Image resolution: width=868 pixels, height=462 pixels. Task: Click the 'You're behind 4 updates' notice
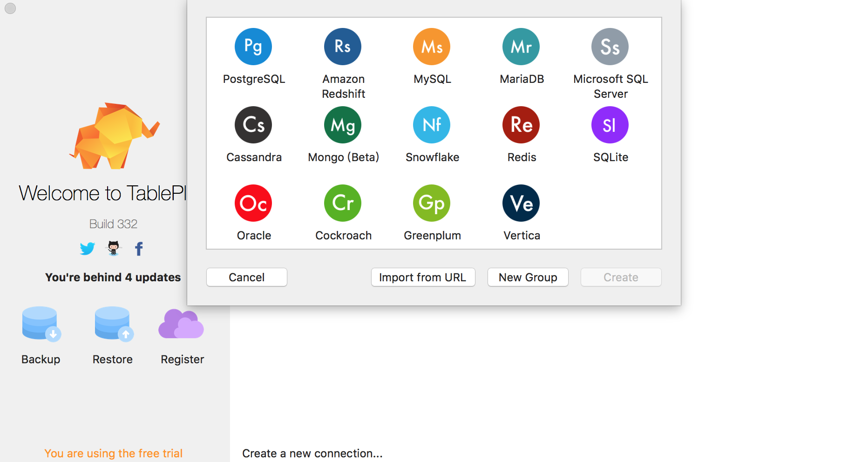point(113,277)
